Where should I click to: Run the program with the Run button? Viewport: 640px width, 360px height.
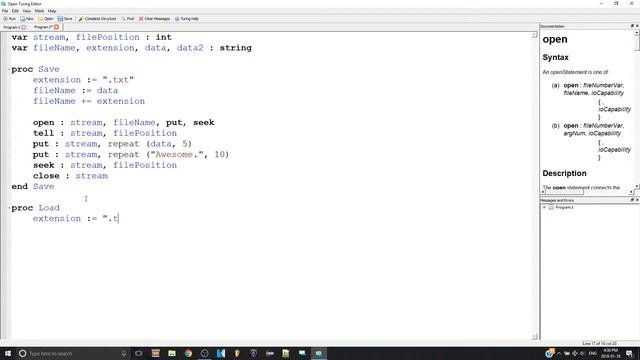9,19
